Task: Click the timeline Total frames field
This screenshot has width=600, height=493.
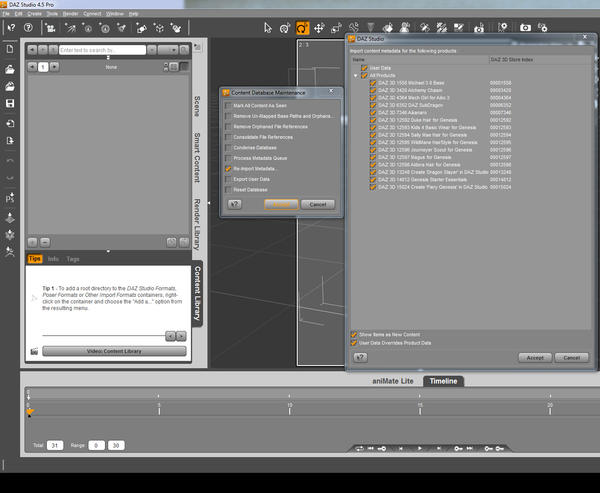Action: tap(55, 446)
